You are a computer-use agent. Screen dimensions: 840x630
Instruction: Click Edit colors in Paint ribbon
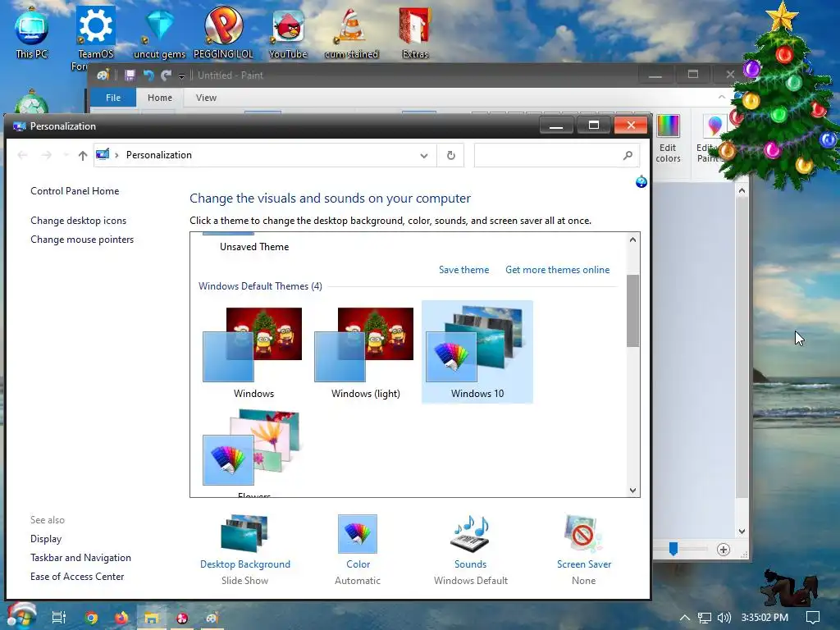pos(668,138)
